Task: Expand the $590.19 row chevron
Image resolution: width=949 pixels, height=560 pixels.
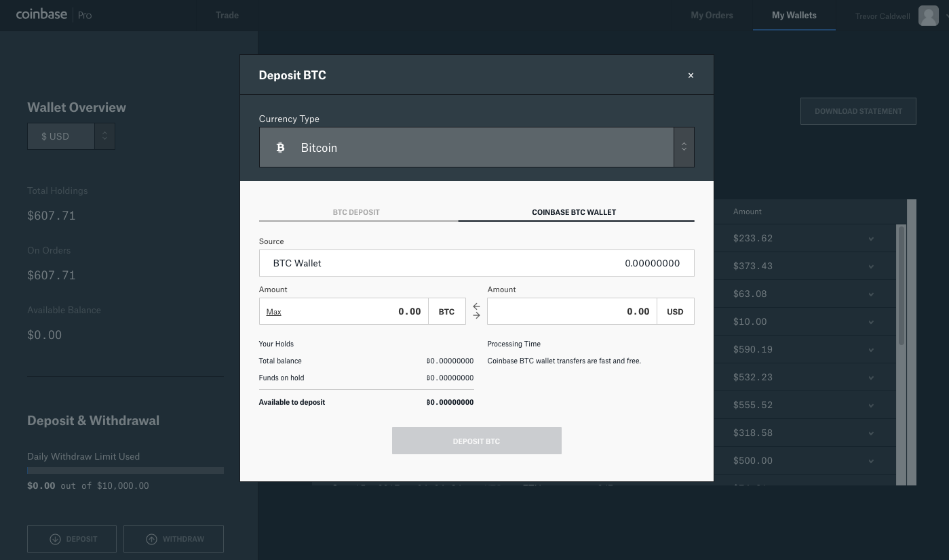Action: click(871, 350)
